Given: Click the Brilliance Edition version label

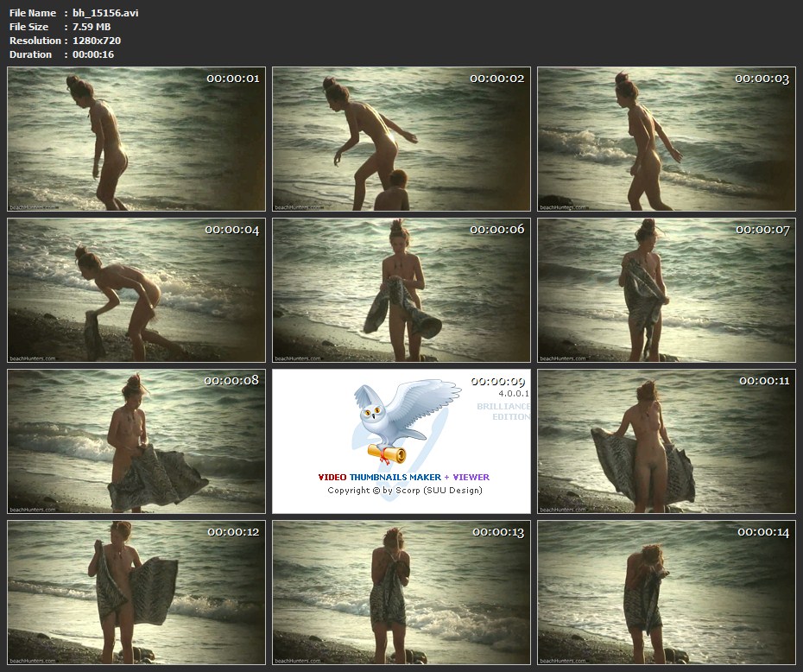Looking at the screenshot, I should pos(503,411).
